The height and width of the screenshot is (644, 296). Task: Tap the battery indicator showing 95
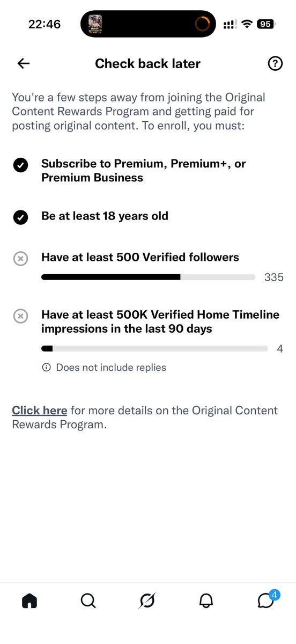(x=265, y=24)
